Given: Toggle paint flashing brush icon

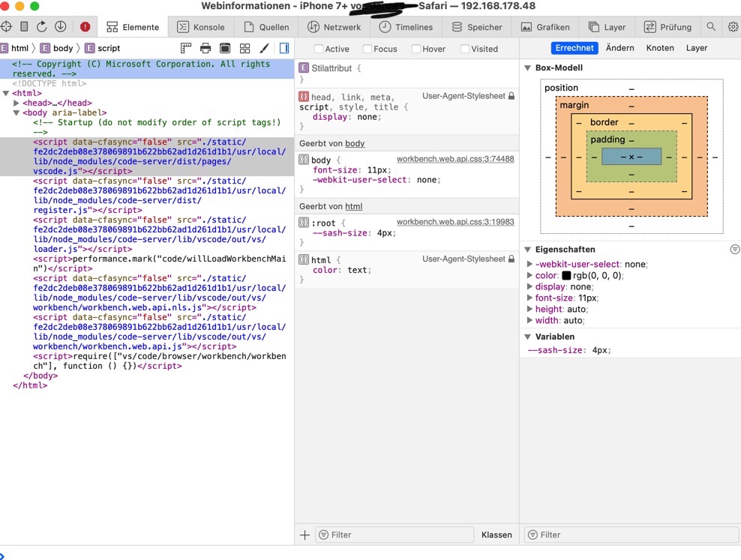Looking at the screenshot, I should [265, 48].
